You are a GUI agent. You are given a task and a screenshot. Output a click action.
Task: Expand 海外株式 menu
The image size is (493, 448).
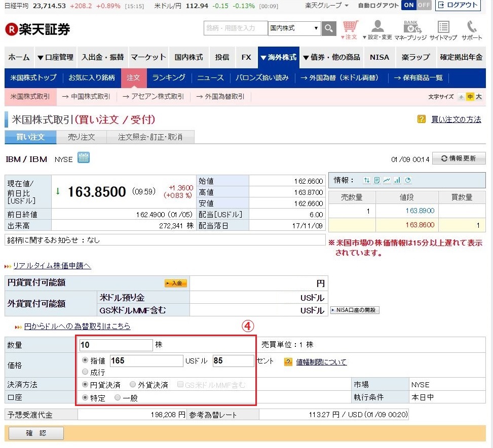tap(279, 57)
